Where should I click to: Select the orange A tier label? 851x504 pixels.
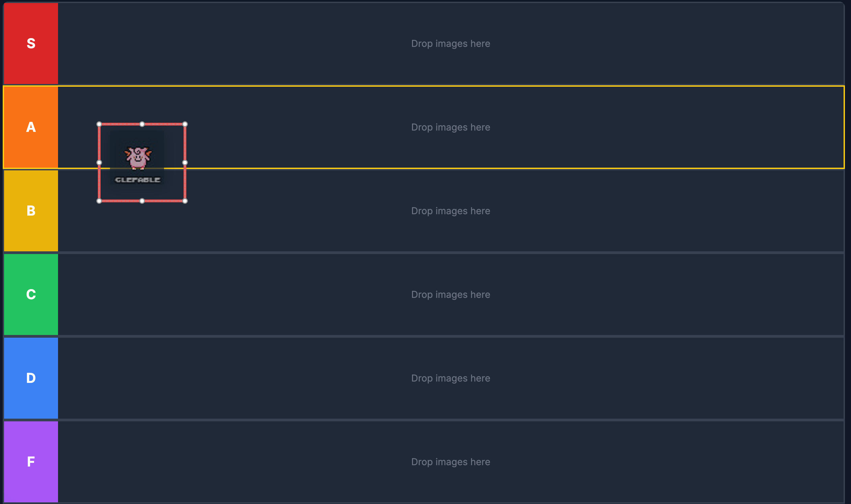pyautogui.click(x=31, y=127)
